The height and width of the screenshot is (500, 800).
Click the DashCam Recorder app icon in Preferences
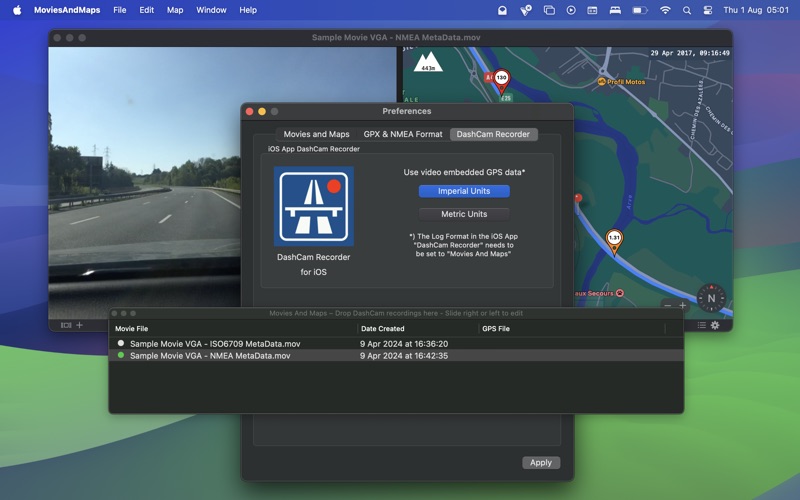click(314, 206)
